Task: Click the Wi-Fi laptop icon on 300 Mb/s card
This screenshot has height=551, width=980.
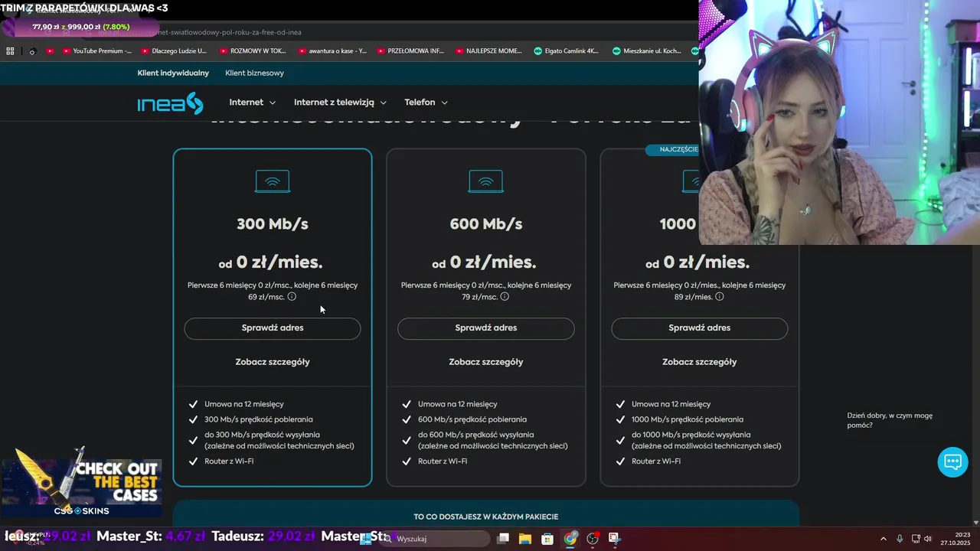Action: 273,181
